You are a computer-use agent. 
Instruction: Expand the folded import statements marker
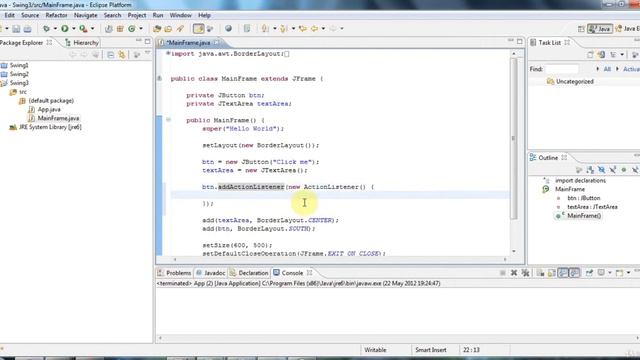(168, 53)
